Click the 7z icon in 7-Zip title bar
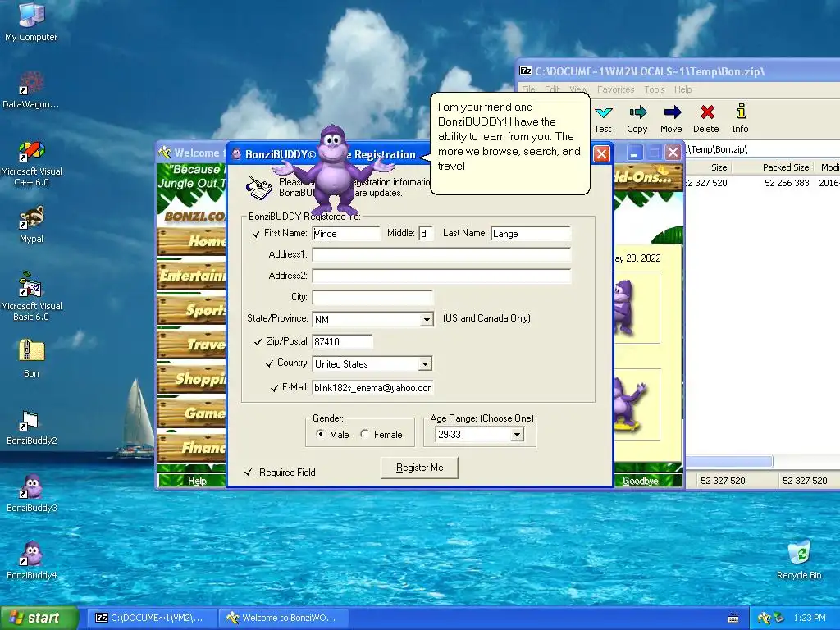Viewport: 840px width, 630px height. coord(526,71)
